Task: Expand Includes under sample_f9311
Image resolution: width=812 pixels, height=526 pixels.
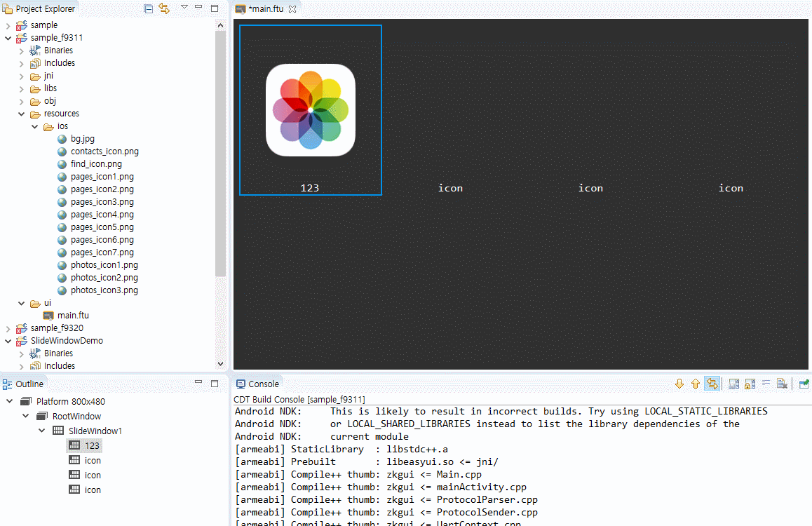Action: click(21, 63)
